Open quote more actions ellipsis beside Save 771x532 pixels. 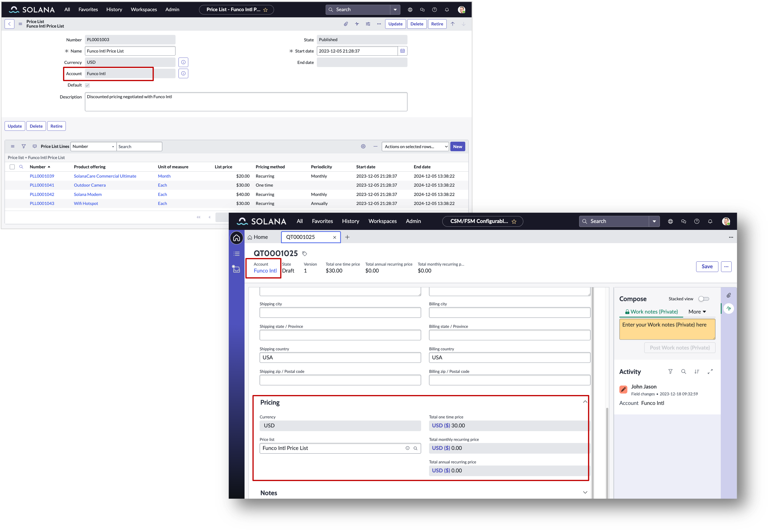[x=726, y=267]
